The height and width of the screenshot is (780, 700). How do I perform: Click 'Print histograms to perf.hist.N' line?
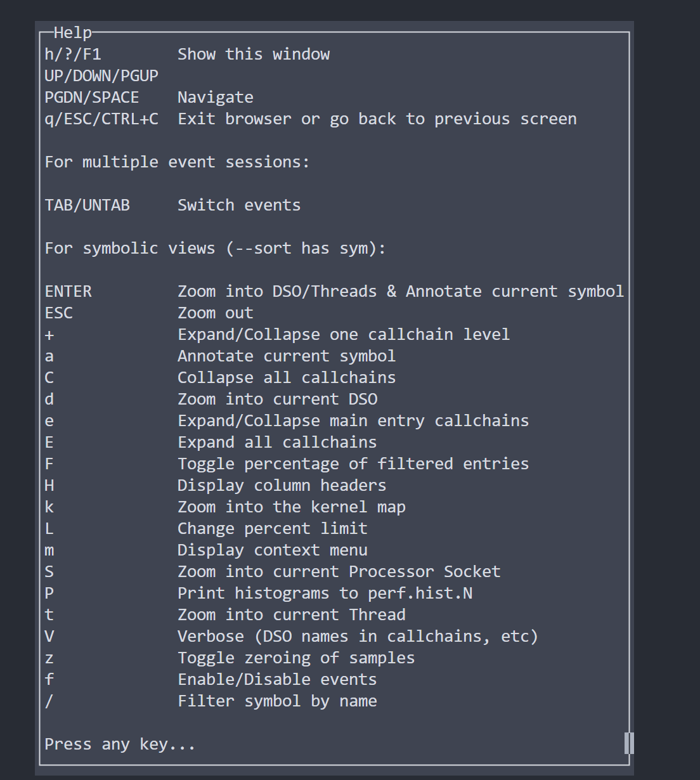pos(325,593)
